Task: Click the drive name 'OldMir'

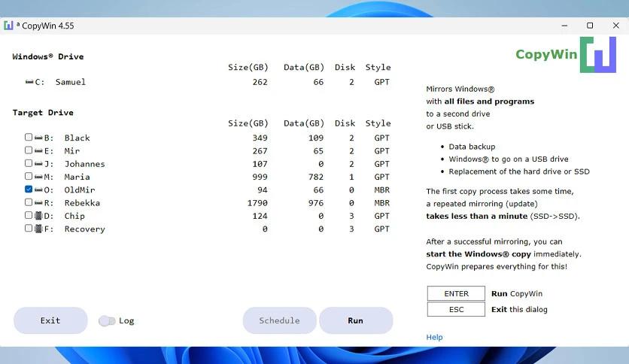Action: click(80, 190)
